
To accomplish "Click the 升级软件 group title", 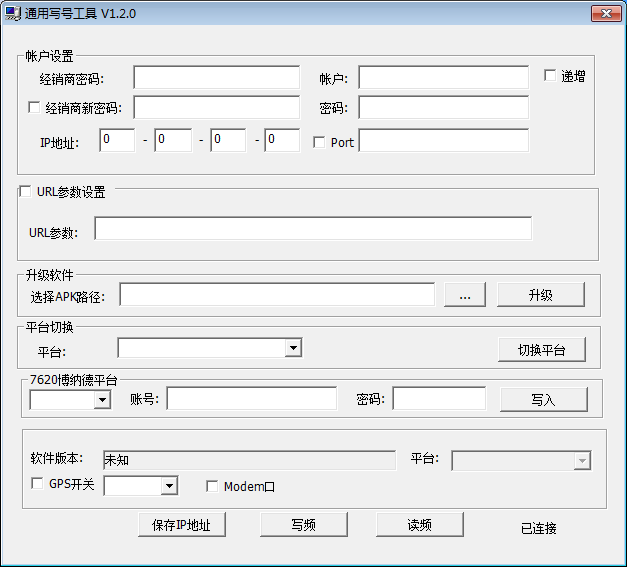I will (50, 275).
